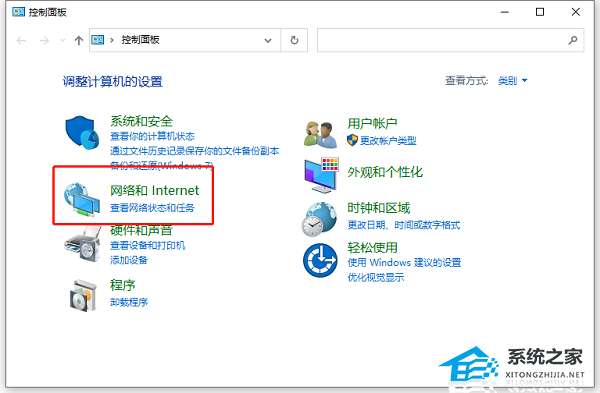Screen dimensions: 600x393
Task: Click 更改帐户类型 link
Action: click(x=388, y=141)
